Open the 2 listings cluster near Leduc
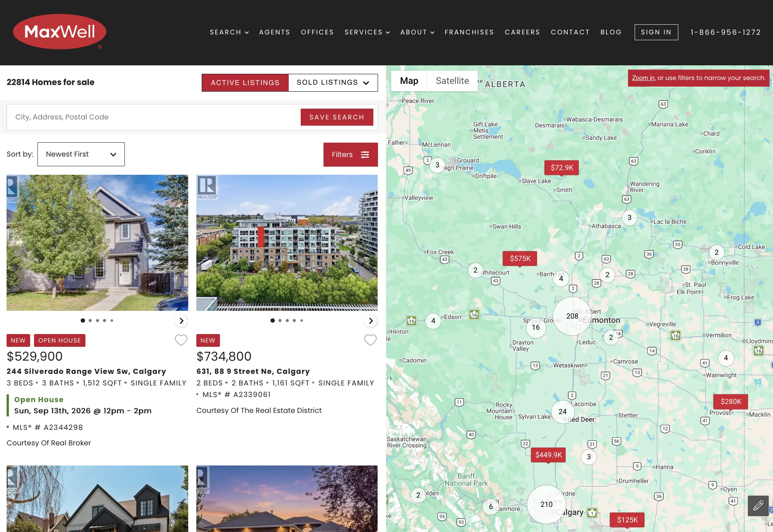The height and width of the screenshot is (532, 773). pos(611,338)
